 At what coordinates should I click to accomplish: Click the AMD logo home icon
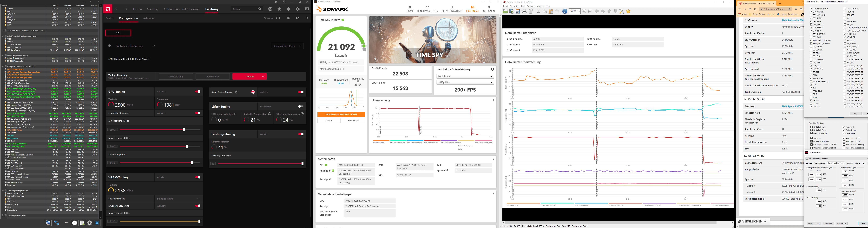click(107, 9)
